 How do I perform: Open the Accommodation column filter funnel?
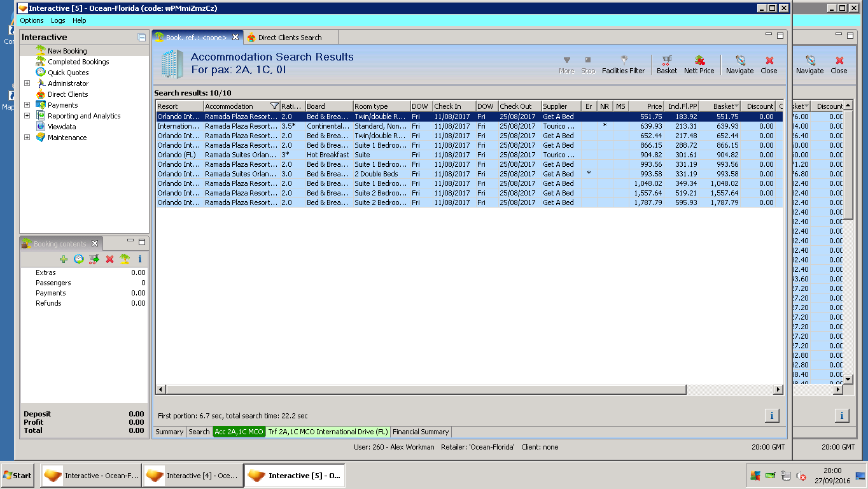[274, 106]
